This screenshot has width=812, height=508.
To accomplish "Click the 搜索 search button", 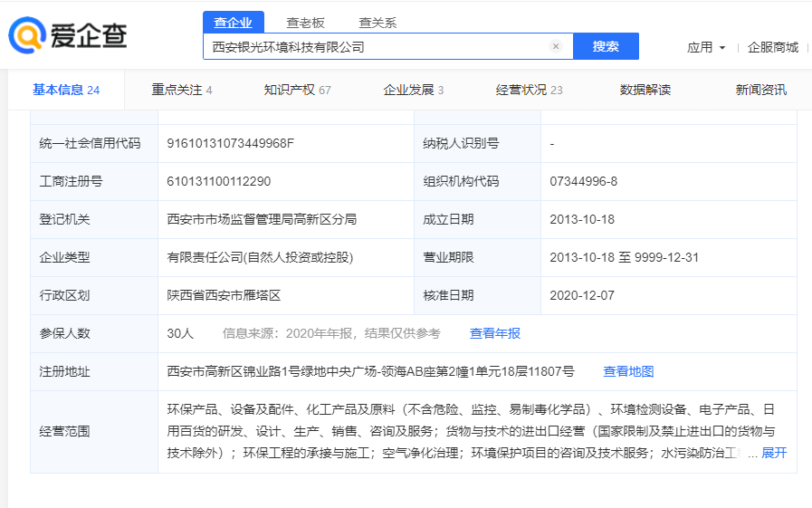I will 606,46.
